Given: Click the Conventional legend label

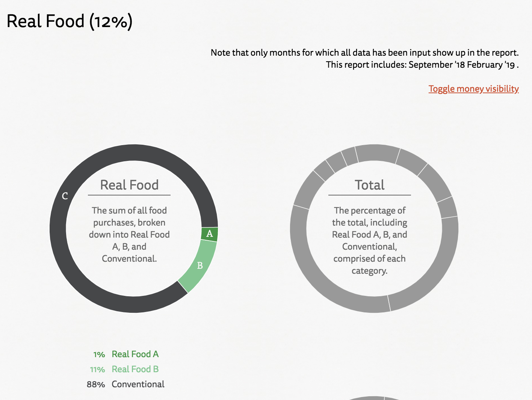Looking at the screenshot, I should pos(138,384).
